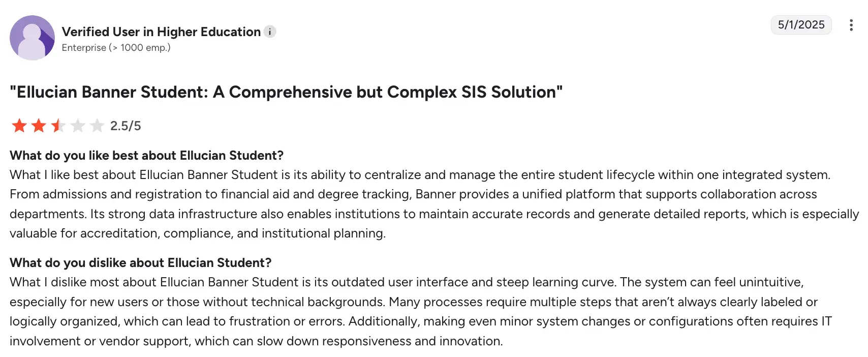The height and width of the screenshot is (357, 868).
Task: Click the fifth empty gray star
Action: tap(96, 125)
